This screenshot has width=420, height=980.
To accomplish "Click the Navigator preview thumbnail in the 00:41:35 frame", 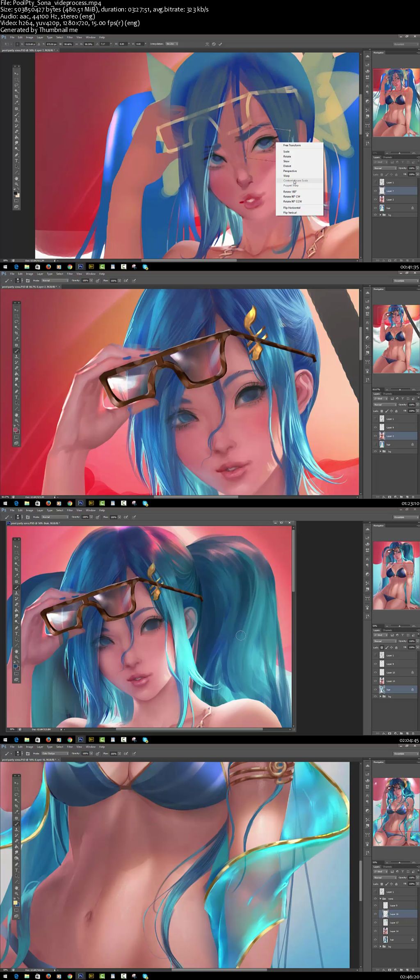I will (396, 103).
